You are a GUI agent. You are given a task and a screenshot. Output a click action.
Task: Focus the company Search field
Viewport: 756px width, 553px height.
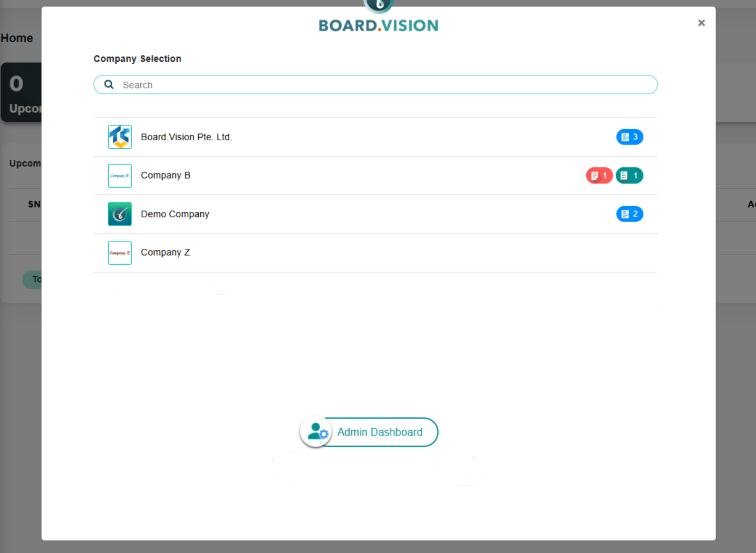[x=375, y=85]
